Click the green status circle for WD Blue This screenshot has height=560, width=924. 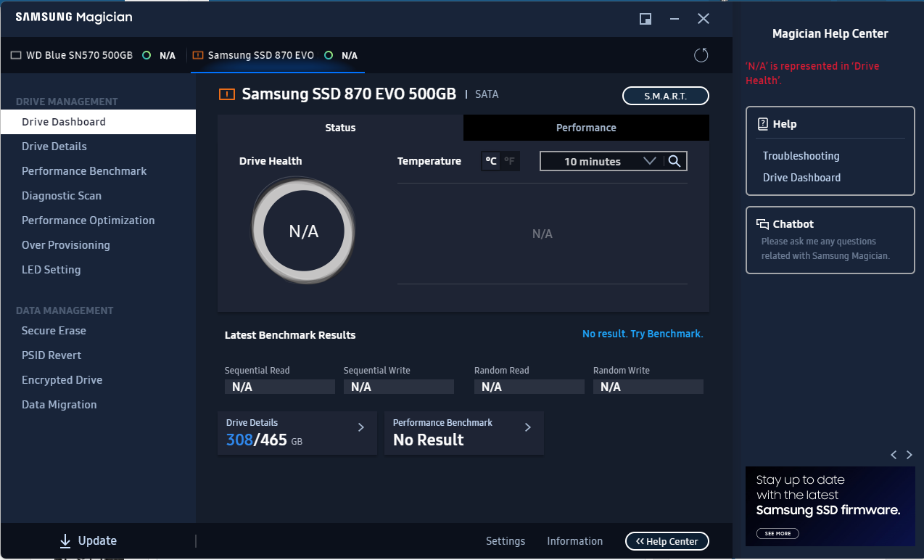click(147, 55)
